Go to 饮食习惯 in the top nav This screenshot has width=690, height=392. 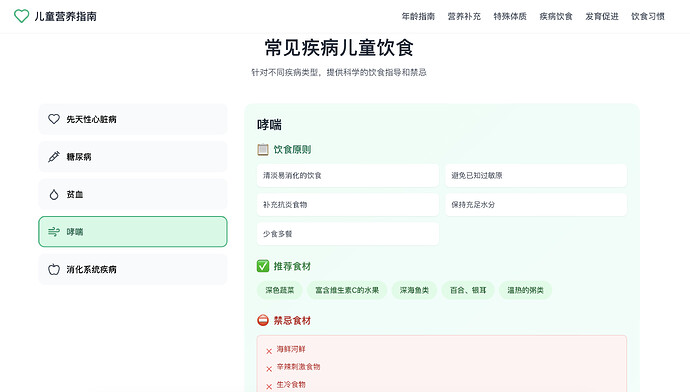(648, 16)
